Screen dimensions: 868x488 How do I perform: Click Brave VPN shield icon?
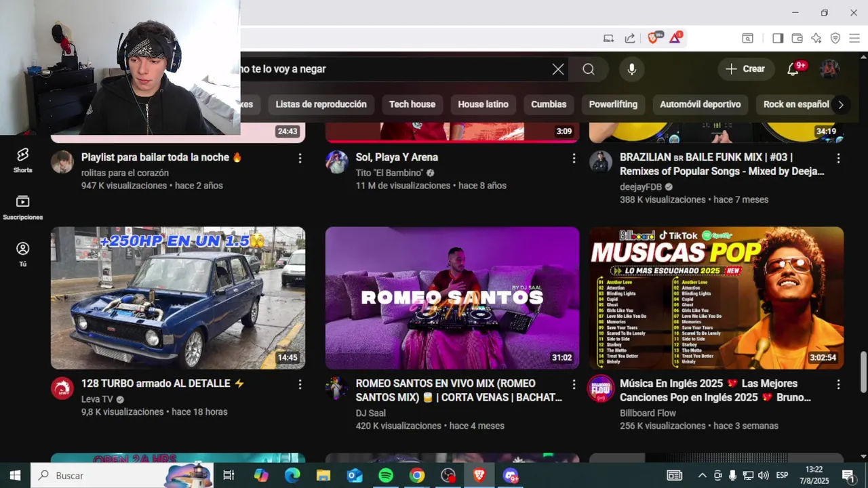[835, 38]
